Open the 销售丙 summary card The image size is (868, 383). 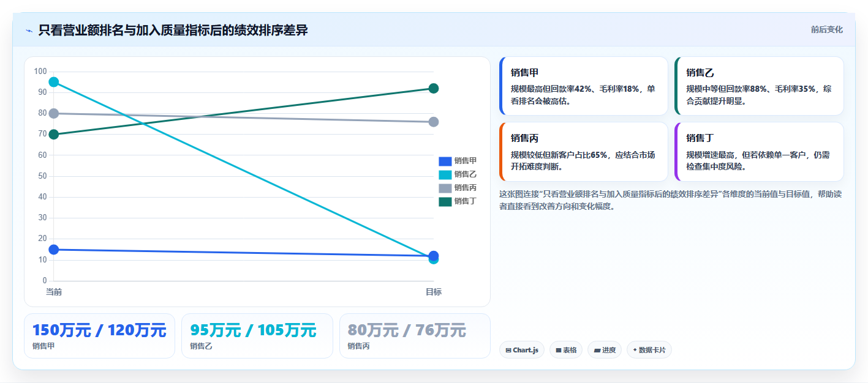point(584,152)
